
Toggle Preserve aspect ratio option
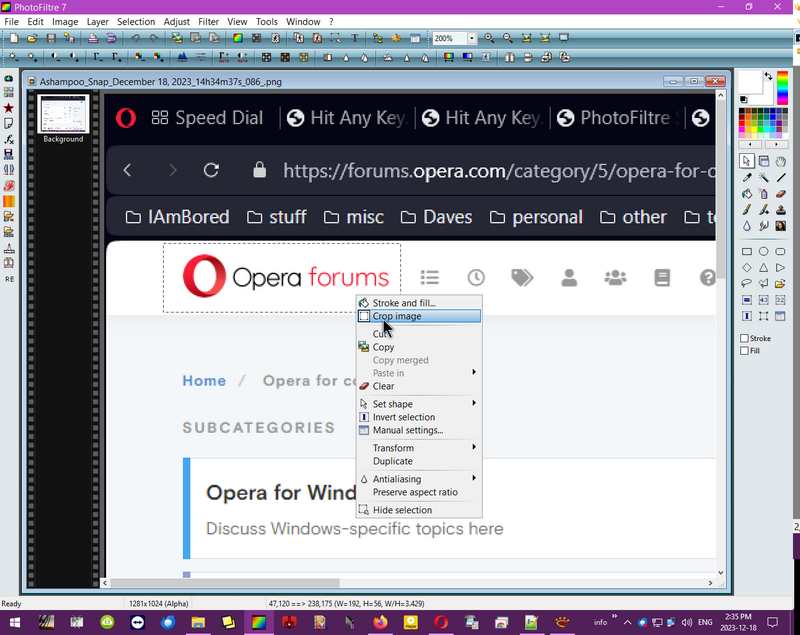[415, 492]
